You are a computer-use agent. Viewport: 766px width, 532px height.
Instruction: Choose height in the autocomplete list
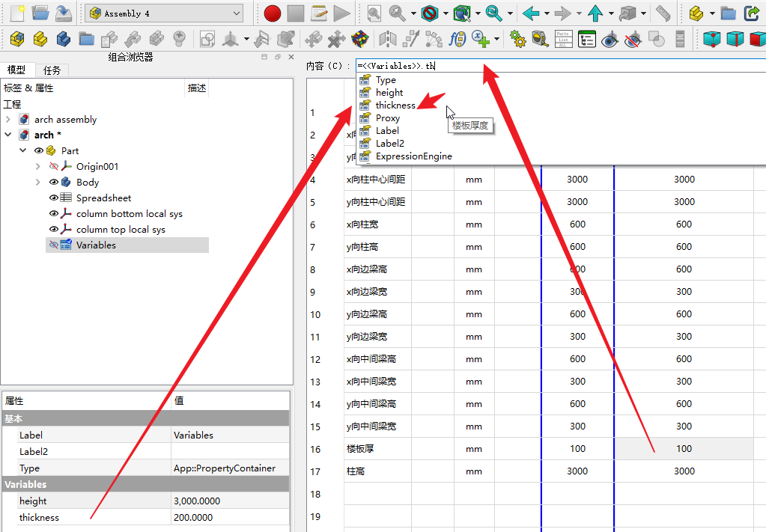389,93
